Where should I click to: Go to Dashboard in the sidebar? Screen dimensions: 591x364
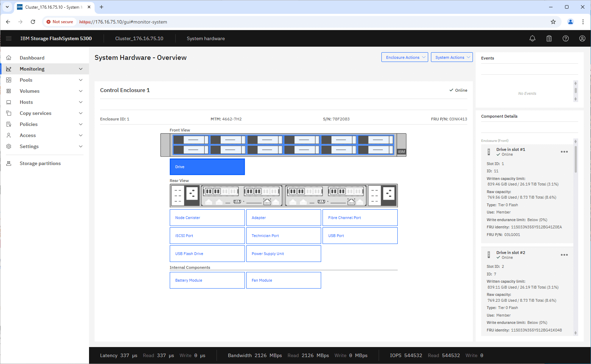coord(45,58)
